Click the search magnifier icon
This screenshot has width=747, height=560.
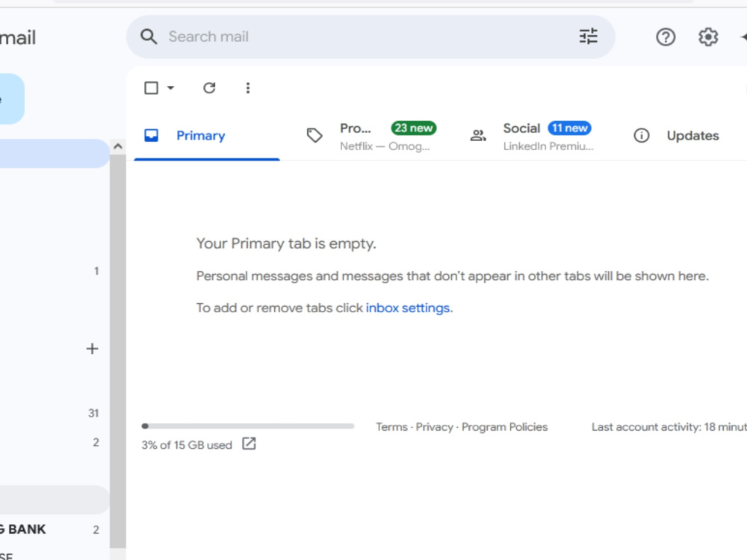(149, 37)
